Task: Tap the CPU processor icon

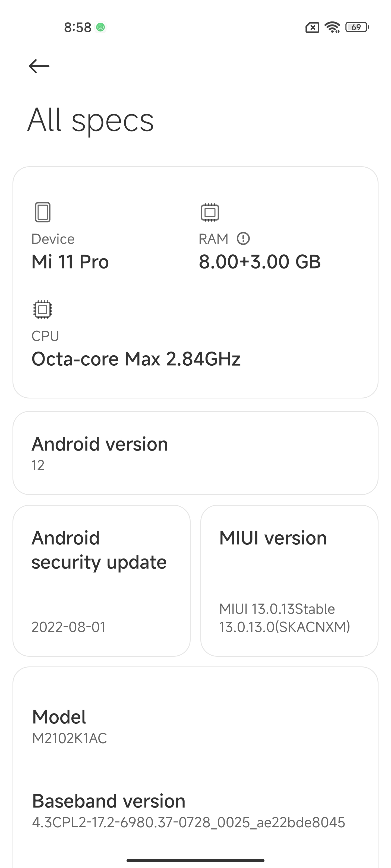Action: 43,309
